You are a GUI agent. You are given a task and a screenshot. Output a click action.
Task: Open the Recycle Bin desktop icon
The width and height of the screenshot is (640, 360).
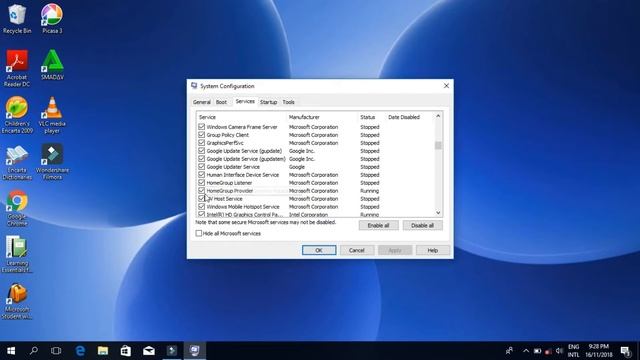[x=17, y=19]
